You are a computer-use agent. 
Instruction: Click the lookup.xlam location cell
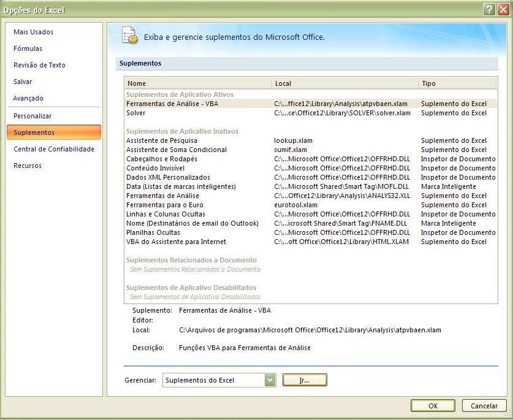click(293, 140)
